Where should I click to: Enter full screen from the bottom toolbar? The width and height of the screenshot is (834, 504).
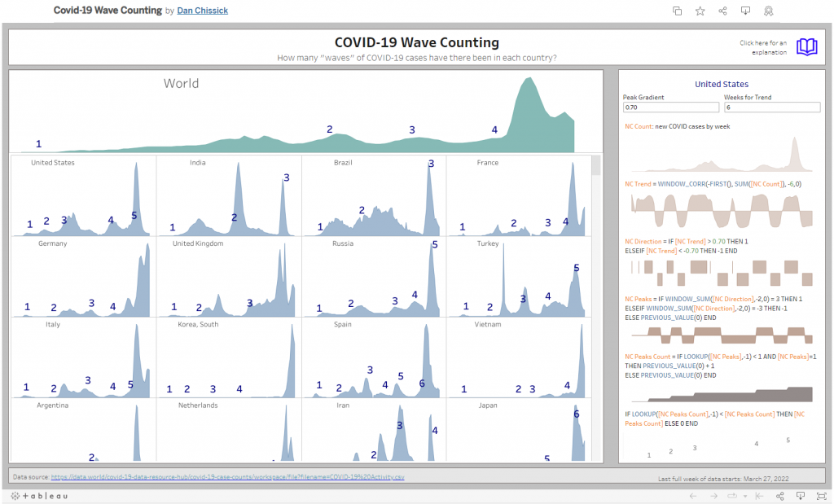[821, 496]
